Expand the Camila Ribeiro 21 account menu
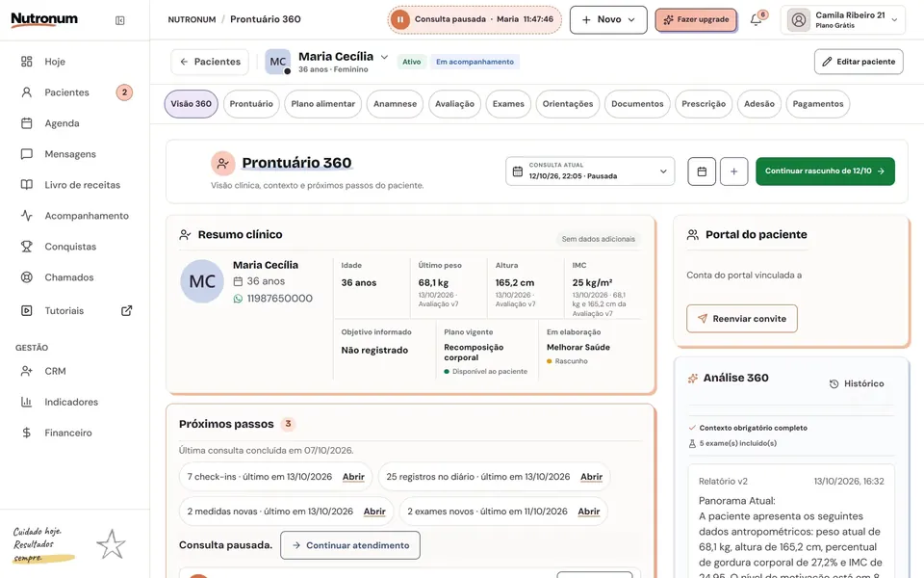Viewport: 924px width, 578px height. tap(843, 19)
